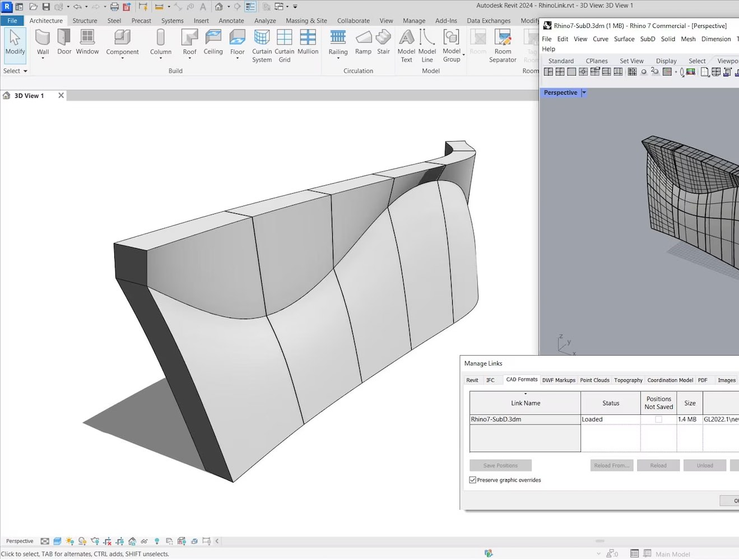Click the Reload From... button
The width and height of the screenshot is (739, 560).
(611, 465)
